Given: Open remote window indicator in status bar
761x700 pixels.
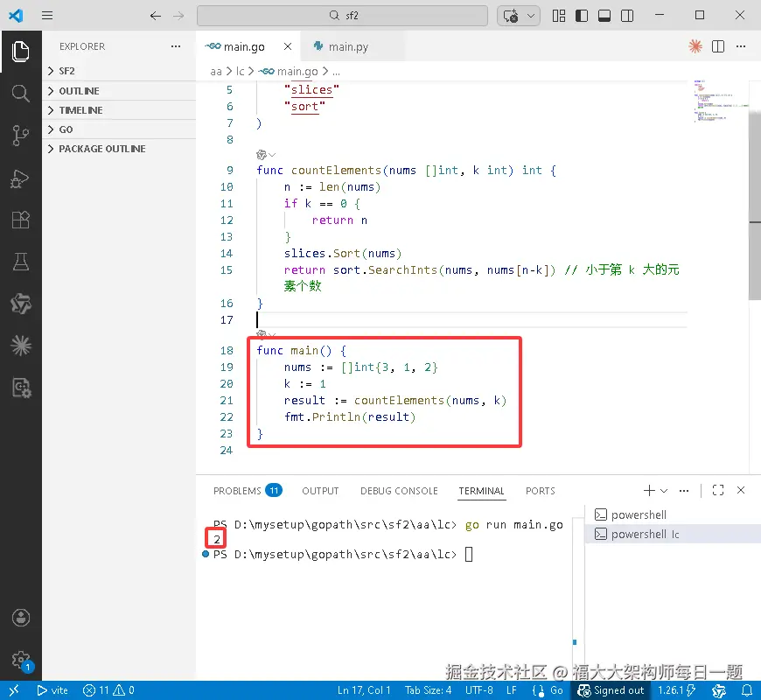Looking at the screenshot, I should point(14,690).
